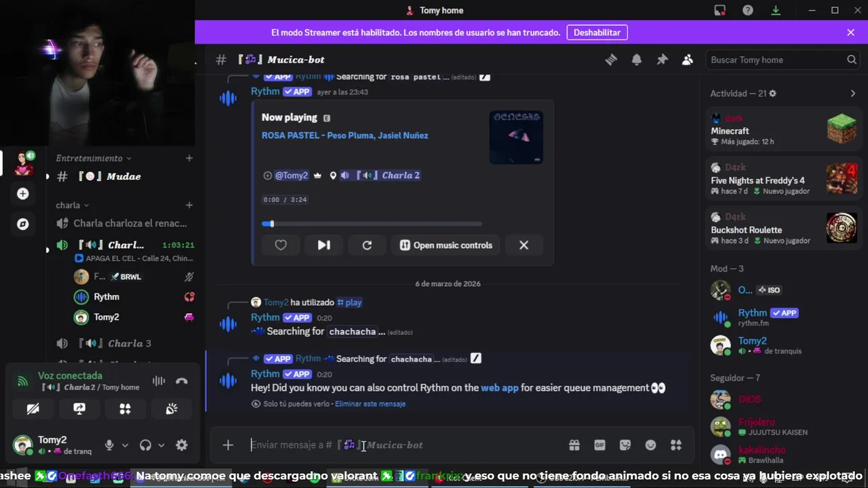The image size is (868, 488).
Task: Open music controls button
Action: (446, 245)
